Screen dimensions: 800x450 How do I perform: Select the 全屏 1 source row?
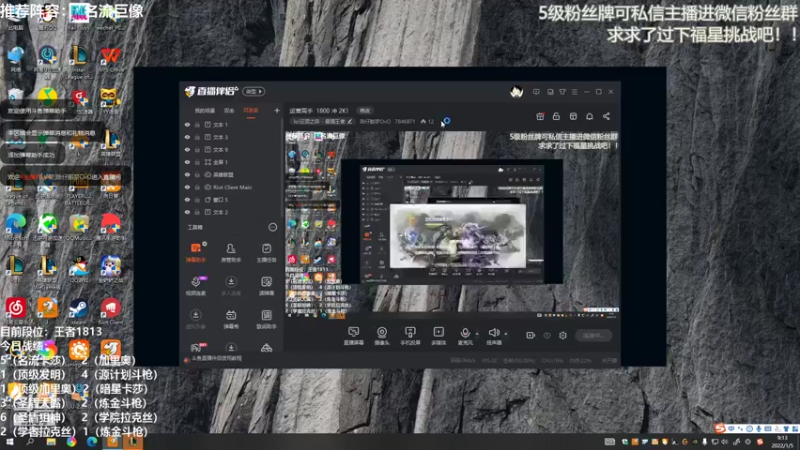231,162
